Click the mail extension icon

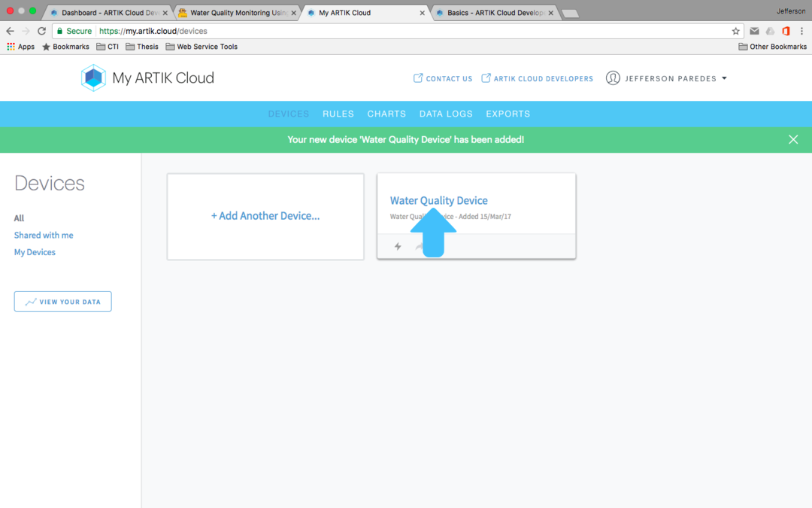(755, 31)
